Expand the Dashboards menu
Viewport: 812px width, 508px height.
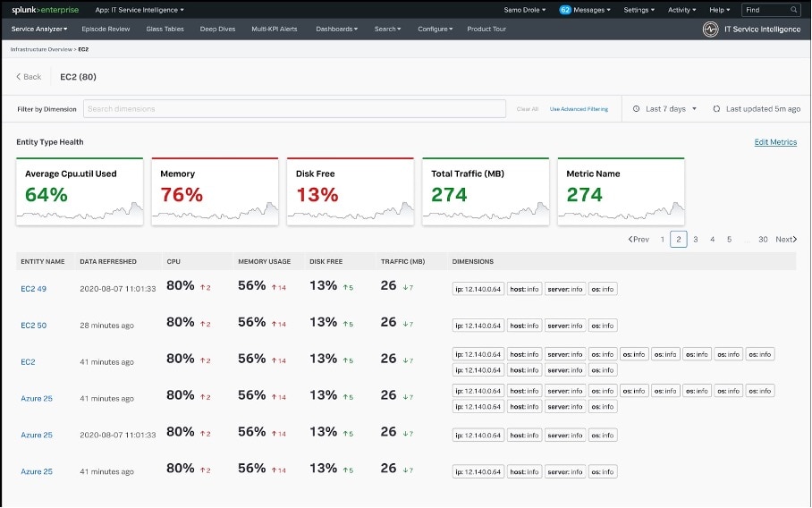[x=336, y=29]
